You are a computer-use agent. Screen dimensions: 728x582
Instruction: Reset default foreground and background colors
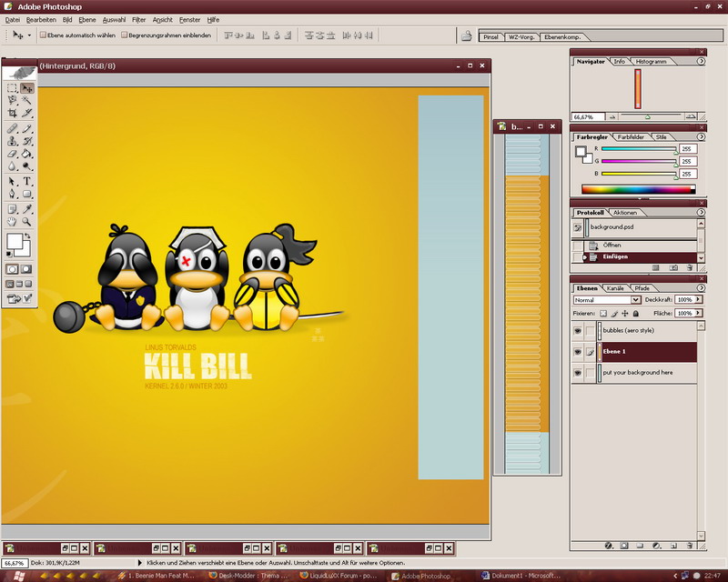[9, 254]
